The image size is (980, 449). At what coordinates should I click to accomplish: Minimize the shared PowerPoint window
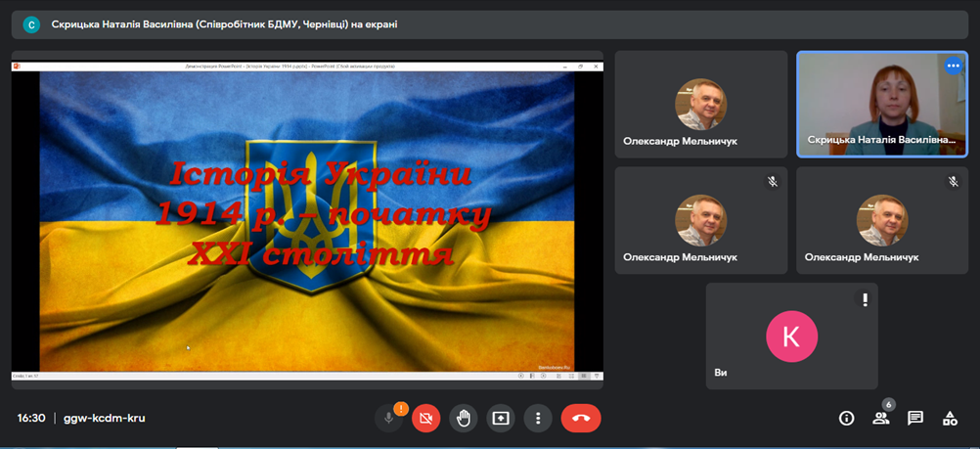pos(565,66)
